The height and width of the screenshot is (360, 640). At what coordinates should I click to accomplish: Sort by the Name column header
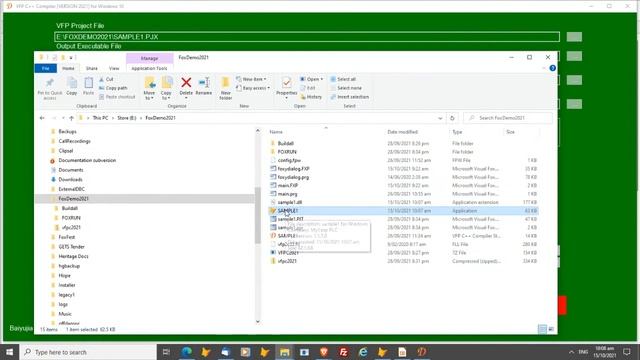pyautogui.click(x=276, y=132)
